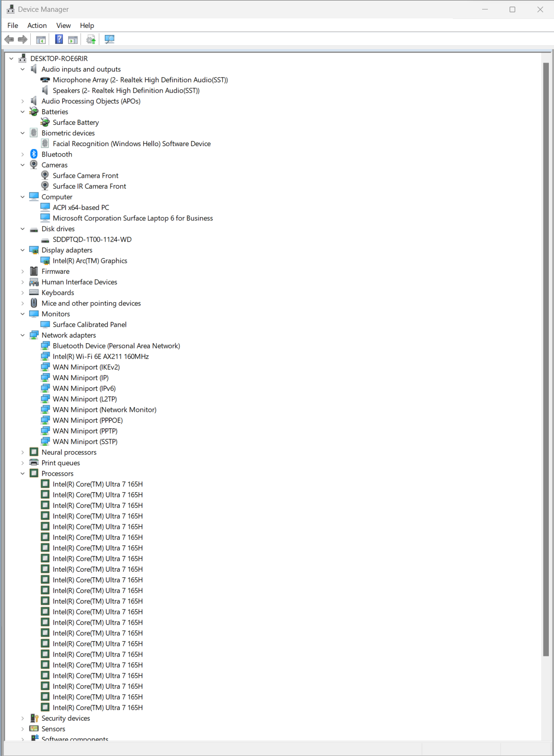Select WAN Miniport (SSTP)
Screen dimensions: 554x756
85,442
